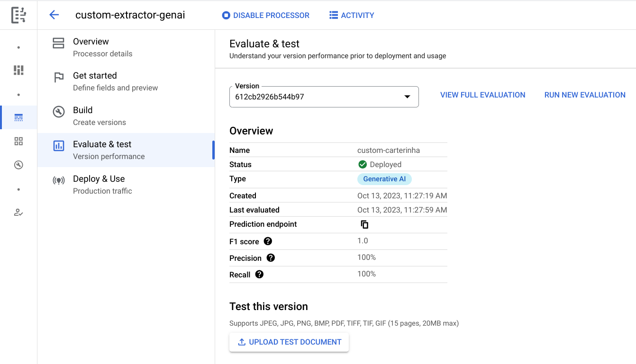636x364 pixels.
Task: Open the Version dropdown arrow
Action: point(407,97)
